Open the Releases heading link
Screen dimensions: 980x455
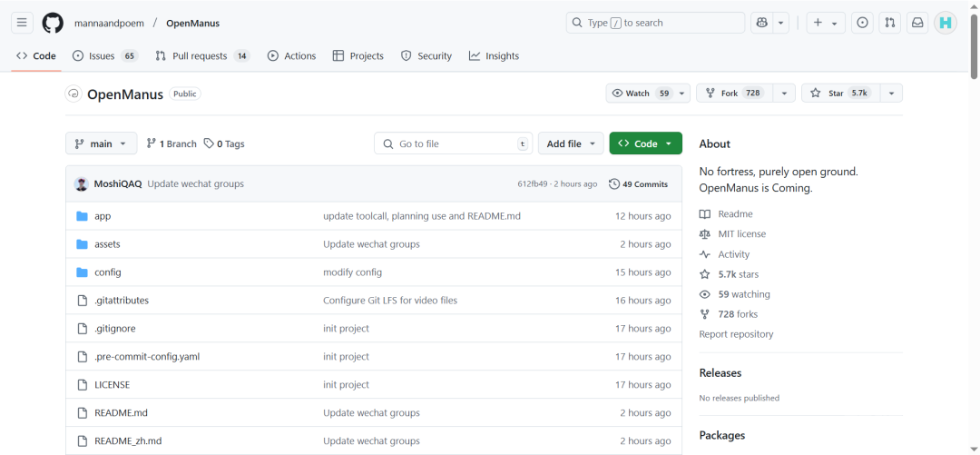pyautogui.click(x=720, y=373)
